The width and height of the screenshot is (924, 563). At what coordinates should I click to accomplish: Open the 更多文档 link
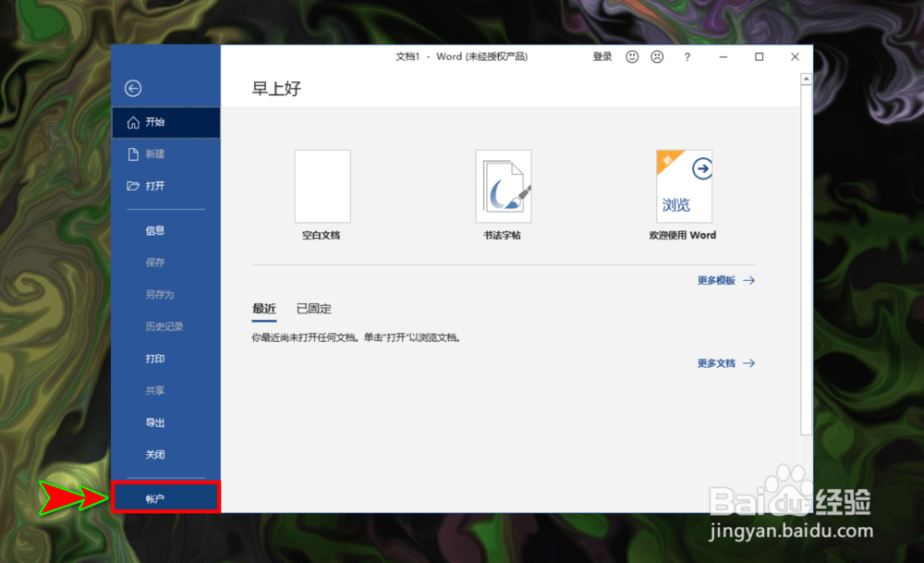[x=716, y=363]
